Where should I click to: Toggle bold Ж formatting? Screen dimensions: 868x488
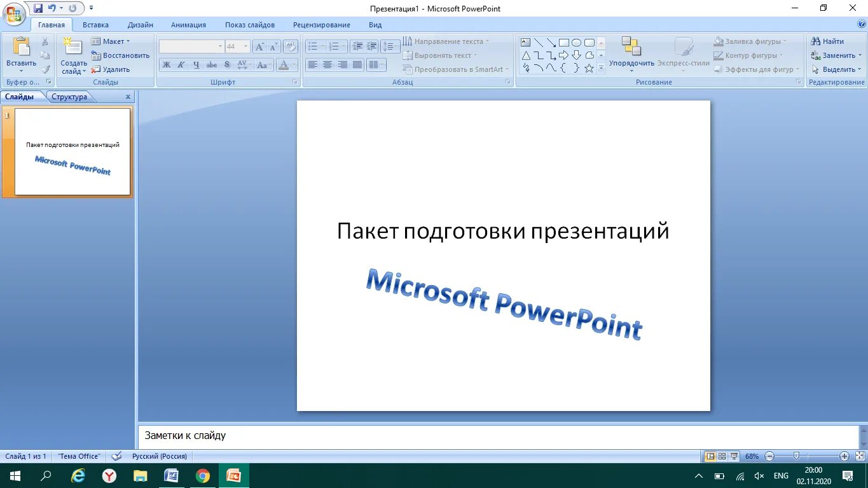tap(166, 65)
